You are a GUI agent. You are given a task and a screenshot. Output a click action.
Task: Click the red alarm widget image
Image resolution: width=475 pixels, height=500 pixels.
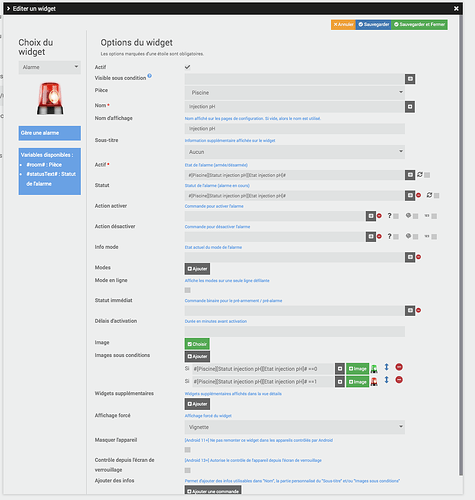click(50, 99)
